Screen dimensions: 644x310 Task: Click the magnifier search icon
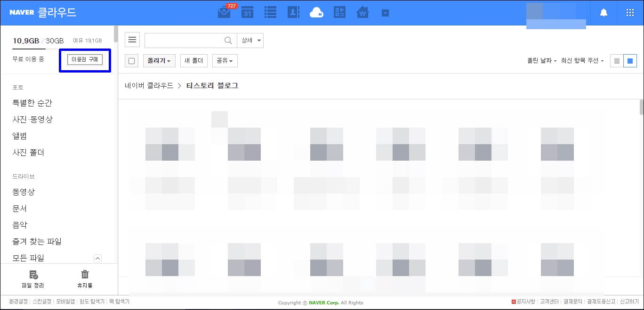coord(228,41)
